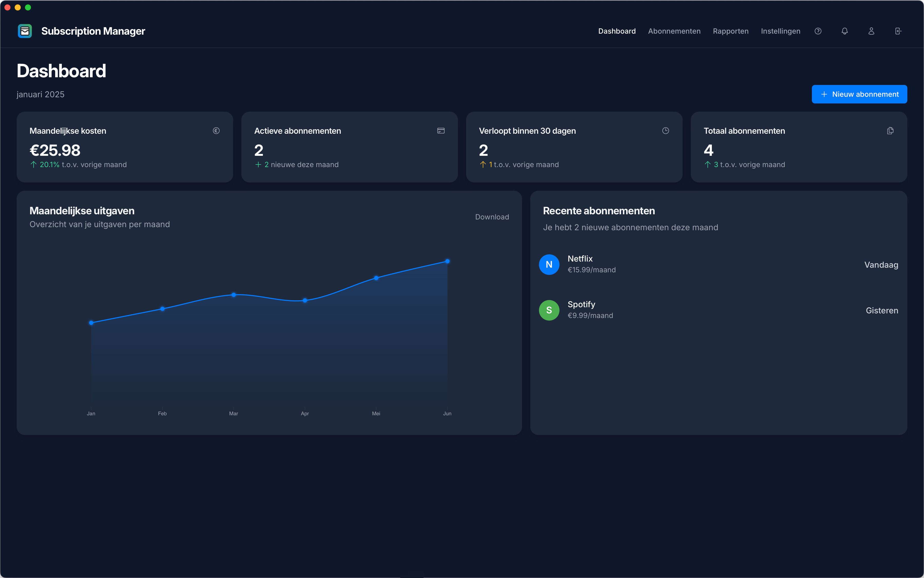Select the credit card icon on Actieve abonnementen
This screenshot has height=578, width=924.
tap(441, 130)
